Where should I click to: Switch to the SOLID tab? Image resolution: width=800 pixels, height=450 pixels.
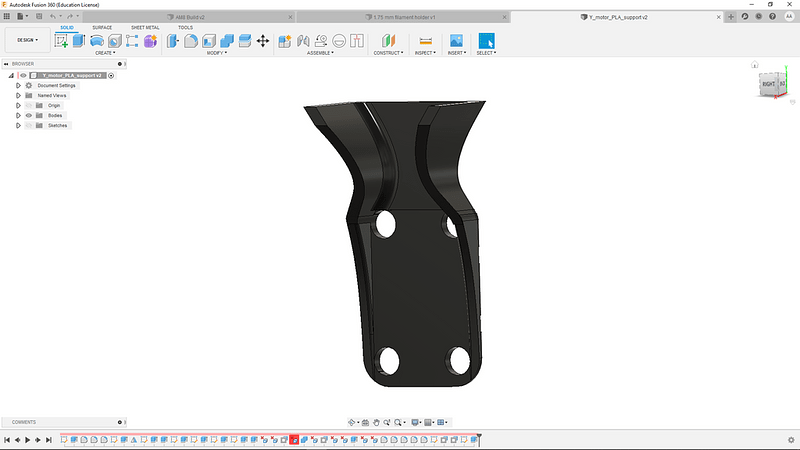tap(67, 28)
